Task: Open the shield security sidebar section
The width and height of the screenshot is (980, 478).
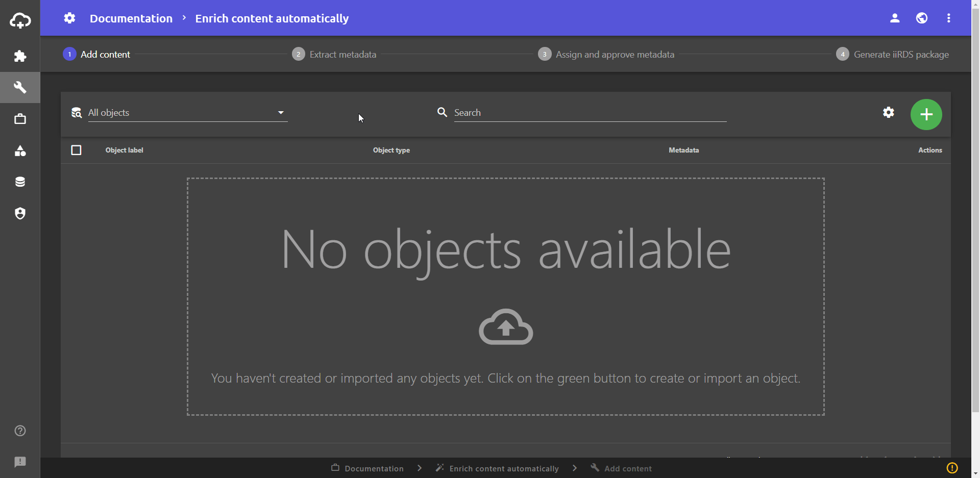Action: 20,213
